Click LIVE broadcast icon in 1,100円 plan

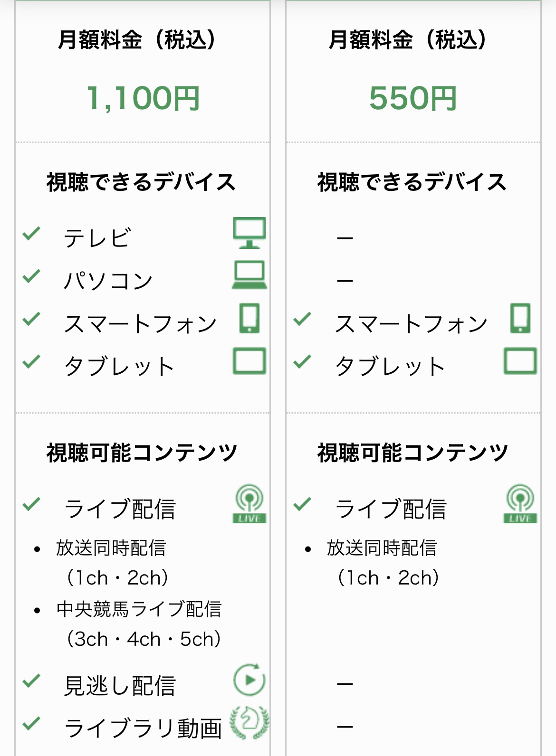pyautogui.click(x=249, y=504)
